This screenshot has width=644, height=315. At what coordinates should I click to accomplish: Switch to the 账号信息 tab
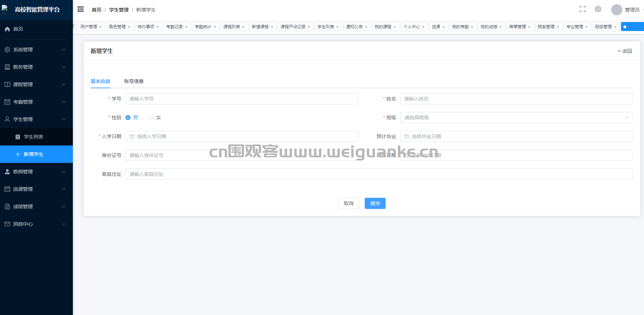tap(134, 81)
